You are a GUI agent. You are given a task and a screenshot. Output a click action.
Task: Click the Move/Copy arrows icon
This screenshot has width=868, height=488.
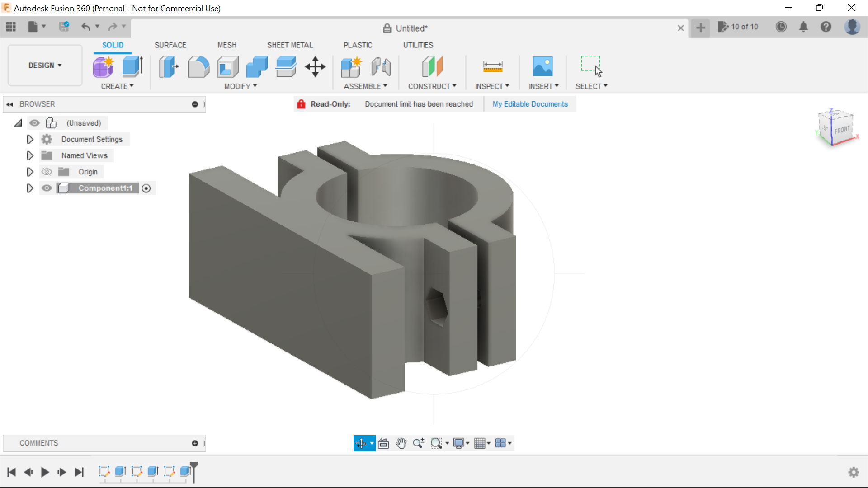coord(315,67)
